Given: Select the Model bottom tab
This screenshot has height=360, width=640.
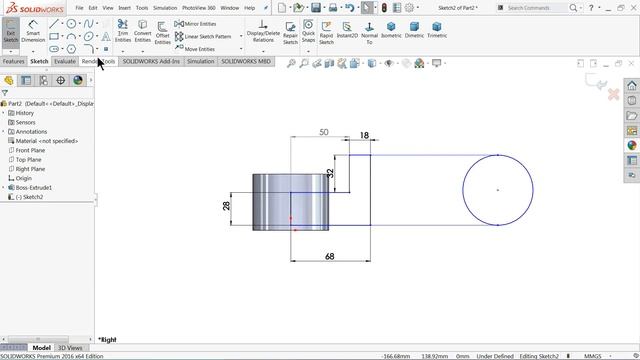Looking at the screenshot, I should pyautogui.click(x=41, y=348).
